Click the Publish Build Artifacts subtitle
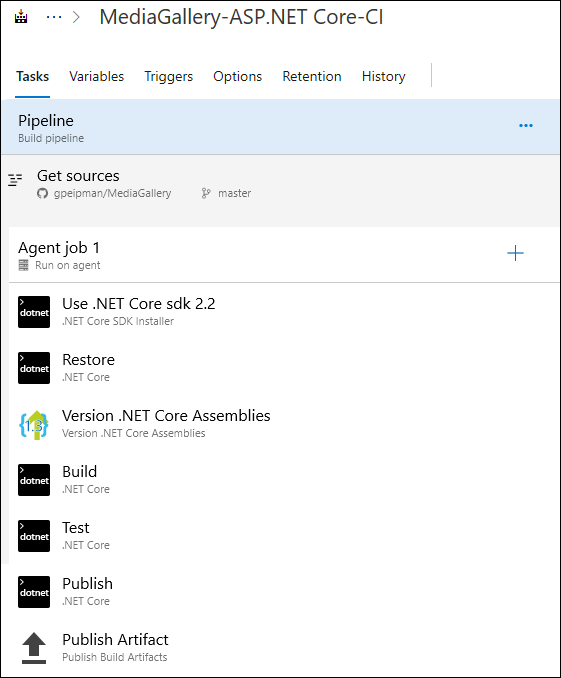The image size is (561, 678). point(115,657)
